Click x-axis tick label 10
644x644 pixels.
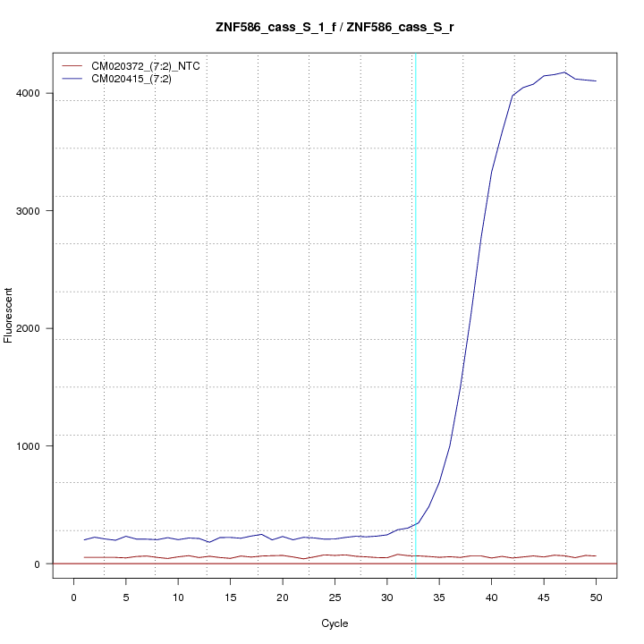point(178,597)
